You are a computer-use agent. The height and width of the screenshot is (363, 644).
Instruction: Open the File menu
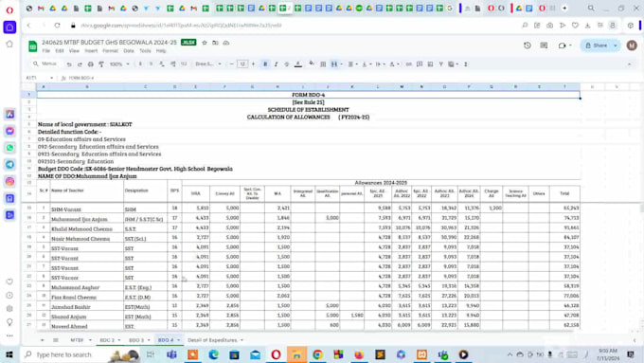pos(46,51)
